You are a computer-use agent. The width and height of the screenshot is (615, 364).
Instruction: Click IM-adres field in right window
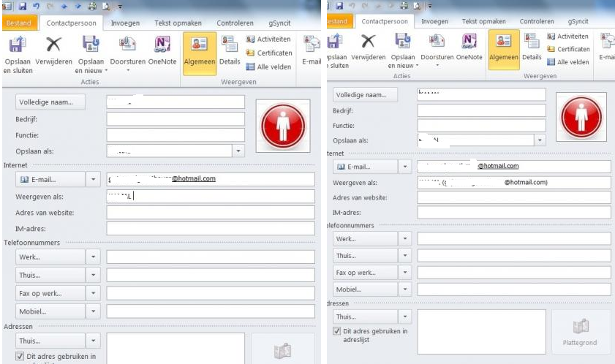pyautogui.click(x=514, y=212)
